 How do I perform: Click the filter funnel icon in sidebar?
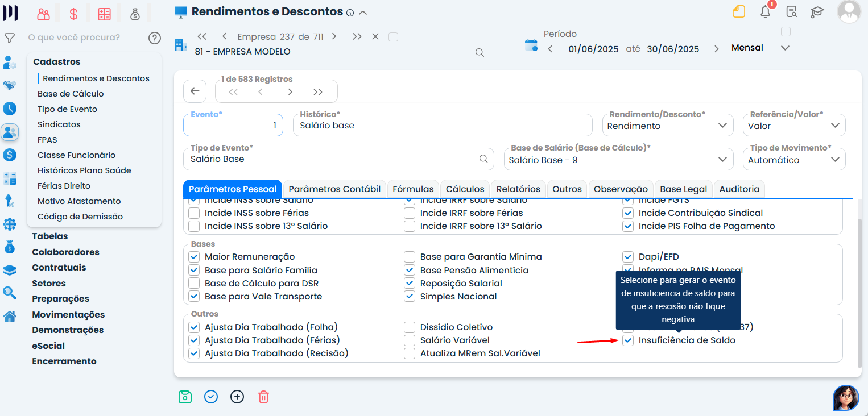pos(10,38)
